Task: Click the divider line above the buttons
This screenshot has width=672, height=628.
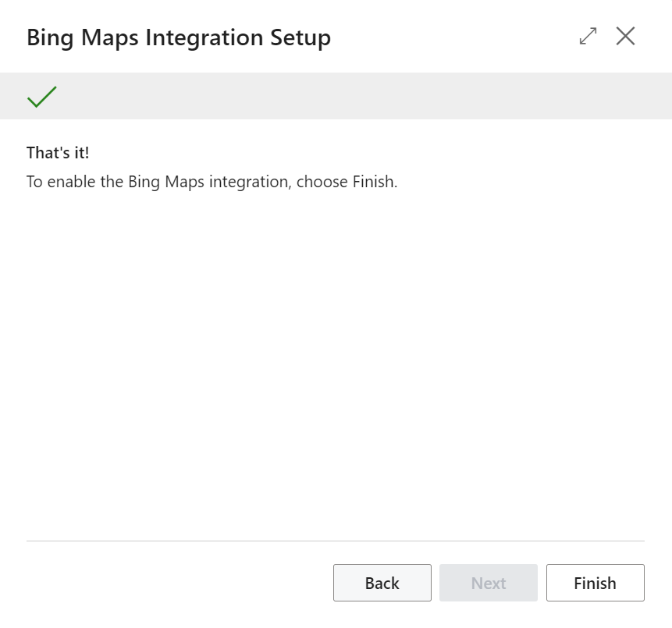Action: pyautogui.click(x=336, y=541)
